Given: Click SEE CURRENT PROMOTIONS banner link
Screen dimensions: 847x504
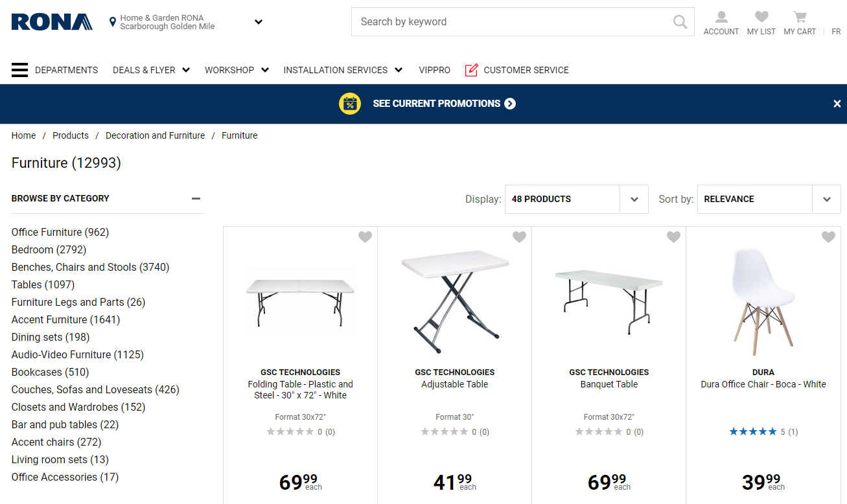Looking at the screenshot, I should (437, 104).
